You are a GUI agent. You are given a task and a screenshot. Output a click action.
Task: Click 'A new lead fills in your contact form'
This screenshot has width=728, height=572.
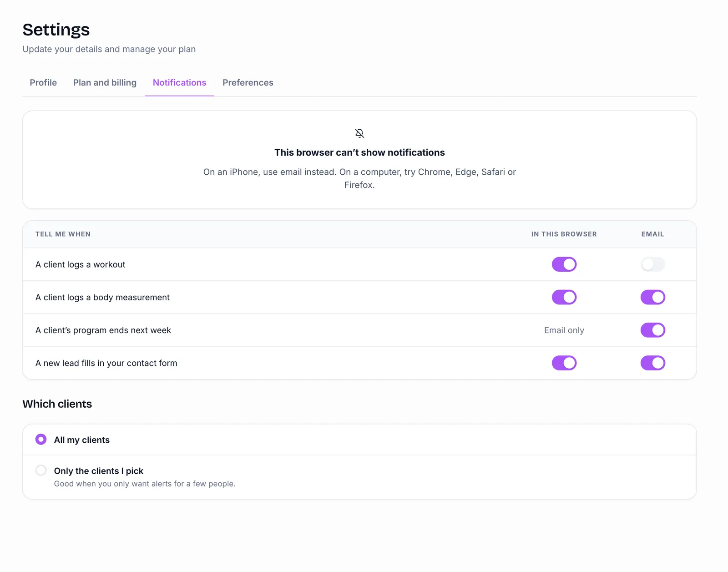click(x=106, y=363)
